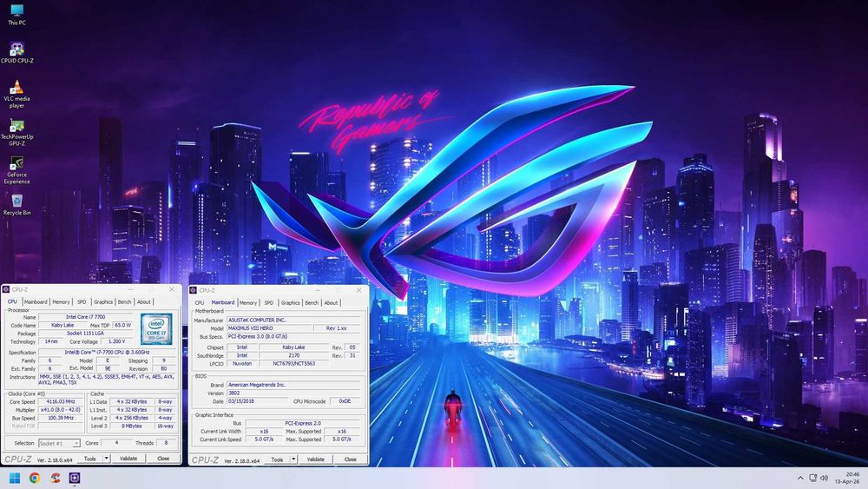Click Tools button in the CPU-Z processor window
The width and height of the screenshot is (868, 489).
point(89,459)
